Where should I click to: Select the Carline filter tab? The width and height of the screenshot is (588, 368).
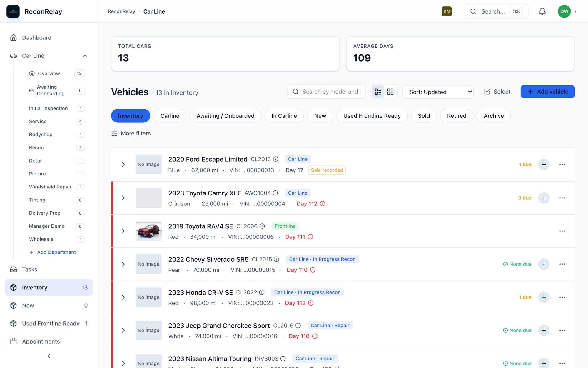(170, 116)
